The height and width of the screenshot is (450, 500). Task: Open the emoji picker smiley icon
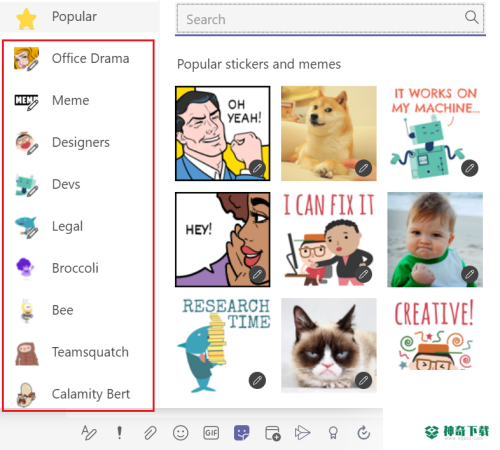[181, 433]
